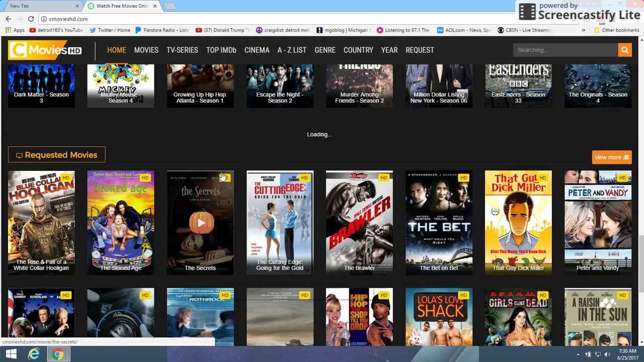Open the MOVIES menu item
The height and width of the screenshot is (362, 644).
pyautogui.click(x=146, y=50)
